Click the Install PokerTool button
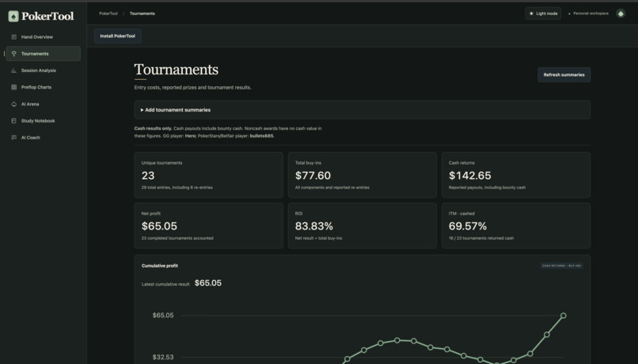Viewport: 638px width, 364px height. [x=118, y=36]
